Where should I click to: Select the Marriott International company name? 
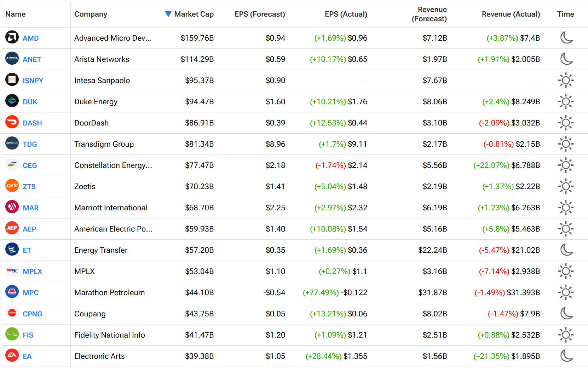[x=111, y=208]
